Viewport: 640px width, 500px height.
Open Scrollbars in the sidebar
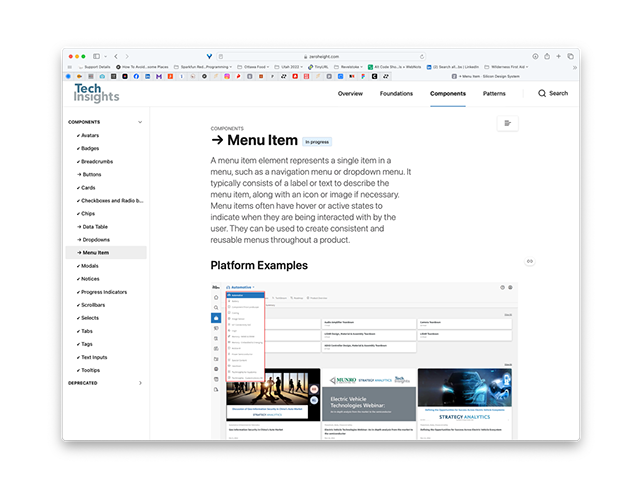coord(91,305)
